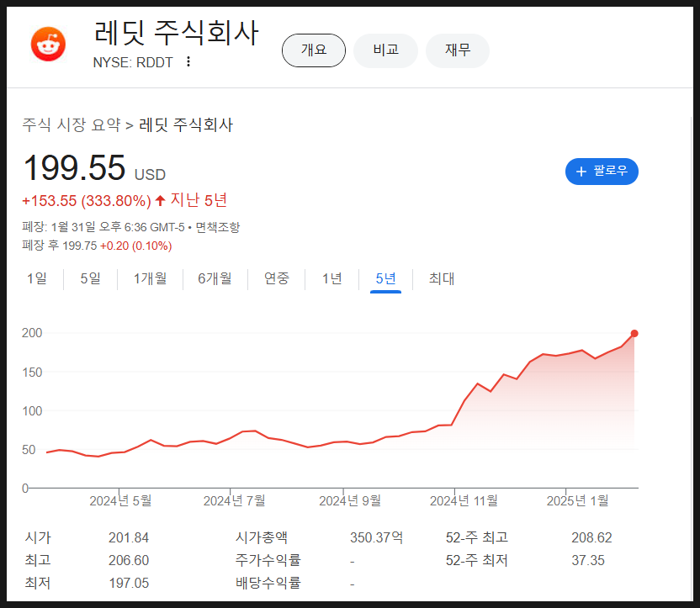
Task: Click the 52-주 최저 label
Action: [477, 560]
